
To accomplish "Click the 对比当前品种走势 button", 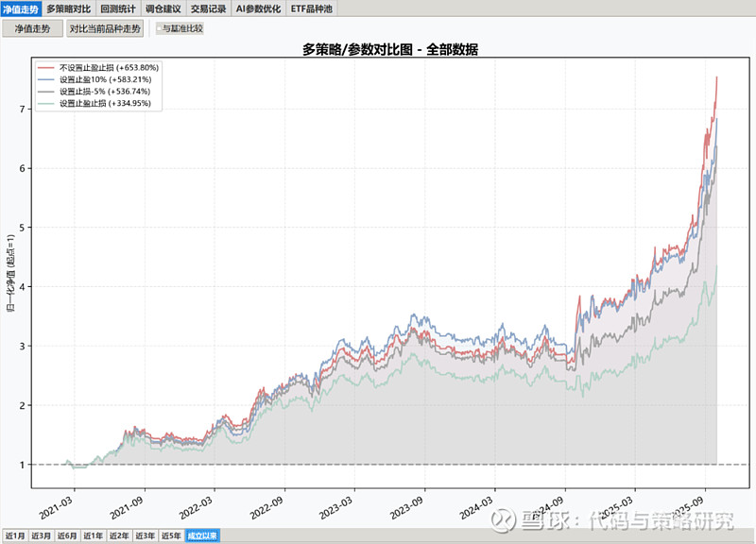I will pos(104,28).
